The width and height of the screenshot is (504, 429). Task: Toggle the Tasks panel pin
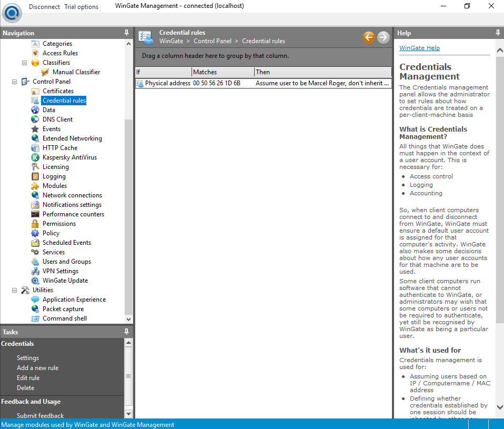tap(126, 332)
